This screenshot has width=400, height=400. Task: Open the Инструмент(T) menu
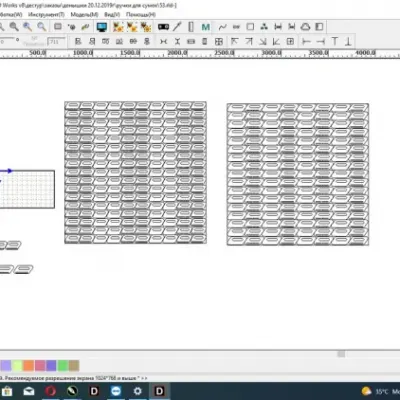tap(46, 15)
